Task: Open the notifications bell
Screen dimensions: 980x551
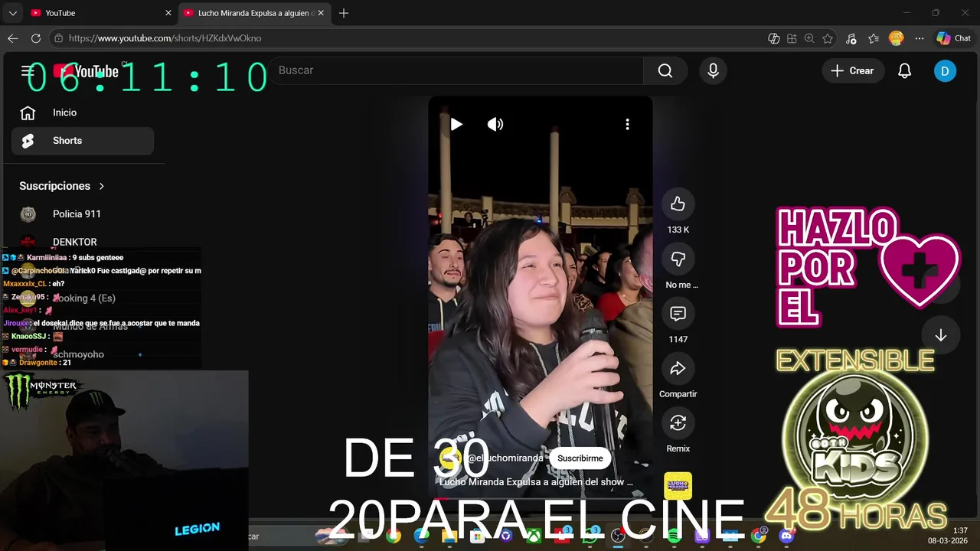Action: tap(904, 70)
